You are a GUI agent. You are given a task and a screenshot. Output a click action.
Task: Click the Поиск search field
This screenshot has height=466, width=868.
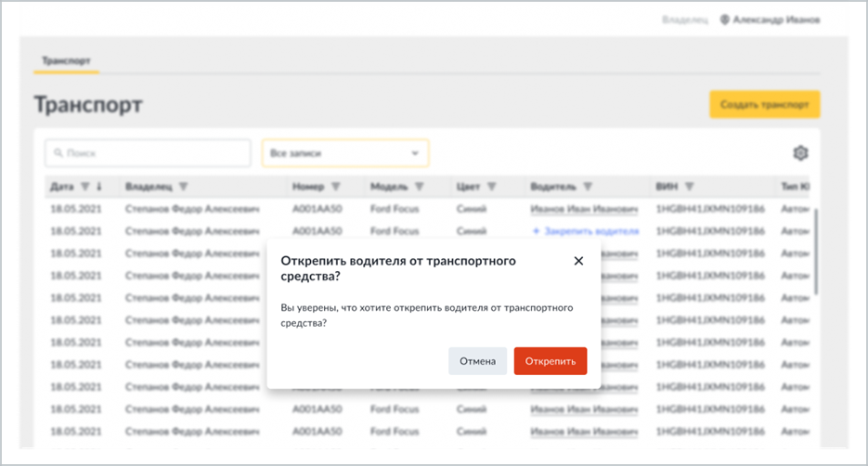(148, 153)
